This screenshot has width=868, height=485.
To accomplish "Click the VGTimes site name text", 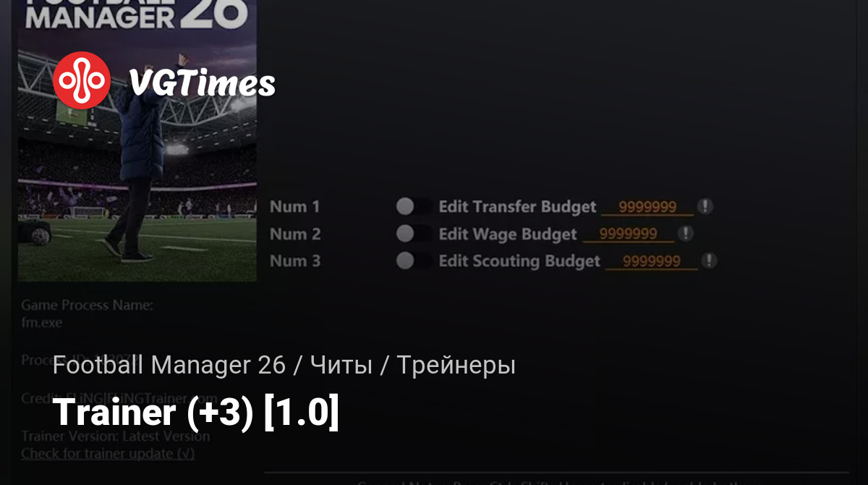I will [x=203, y=83].
